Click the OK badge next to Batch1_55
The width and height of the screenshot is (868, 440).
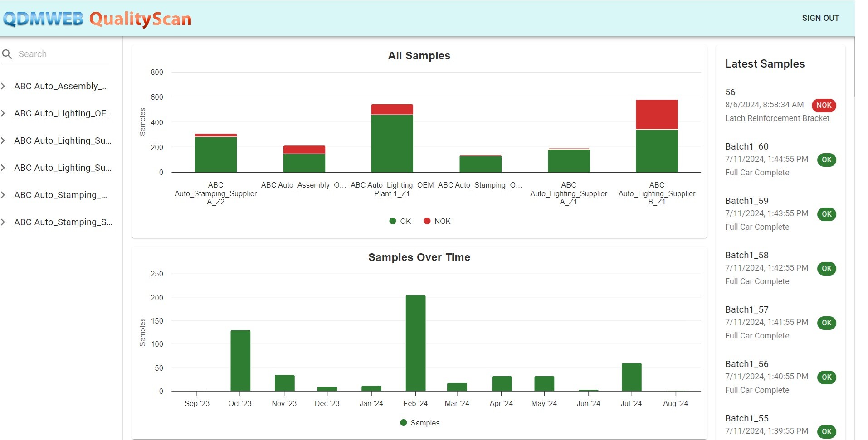pyautogui.click(x=826, y=431)
